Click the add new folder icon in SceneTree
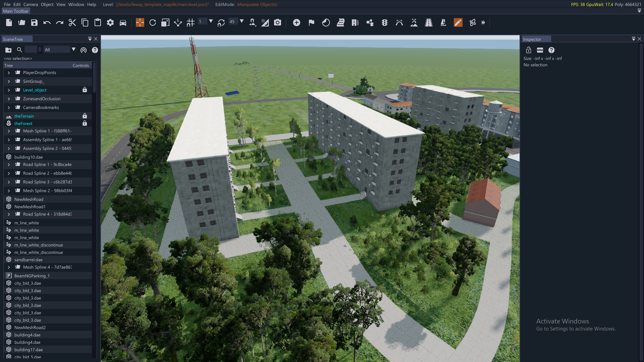 tap(8, 50)
